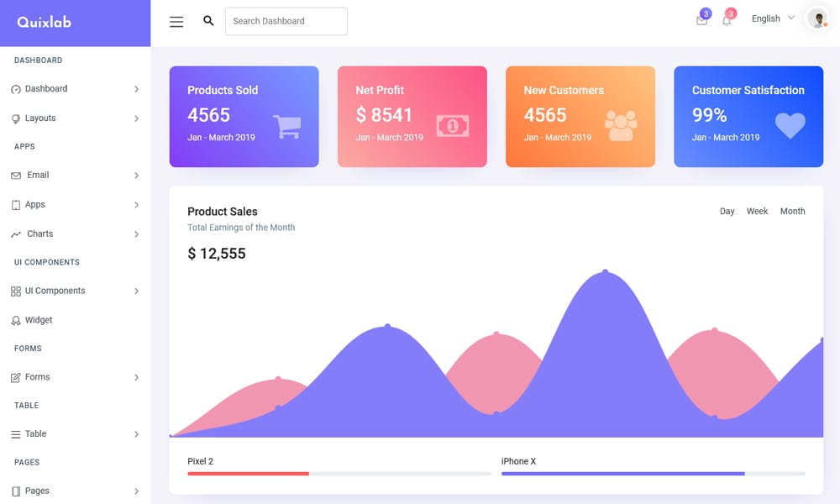Open the notifications bell
This screenshot has height=504, width=840.
[x=727, y=19]
